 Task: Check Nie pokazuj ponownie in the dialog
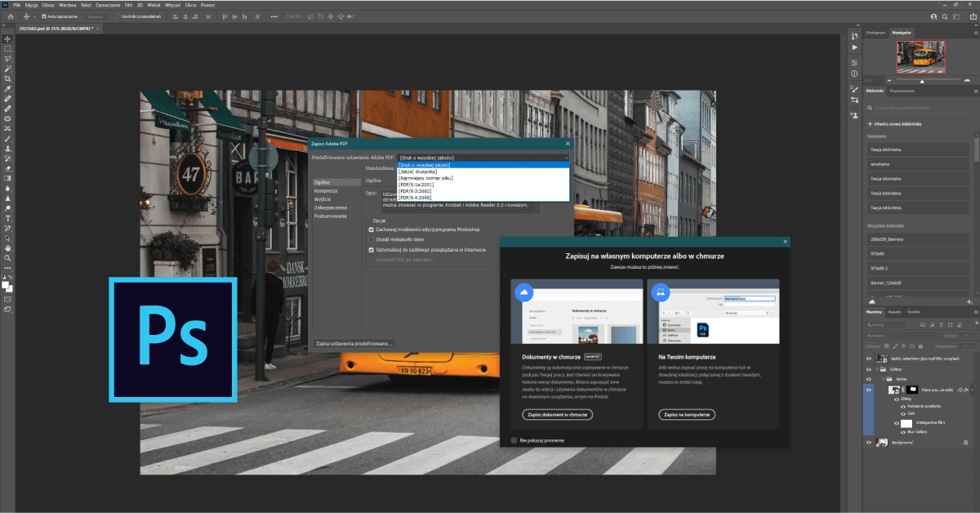[x=514, y=439]
